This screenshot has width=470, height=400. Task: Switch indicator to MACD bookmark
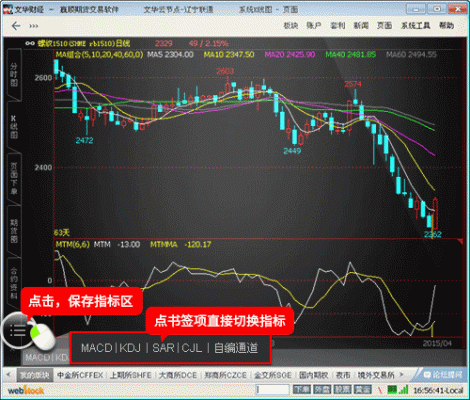[97, 348]
